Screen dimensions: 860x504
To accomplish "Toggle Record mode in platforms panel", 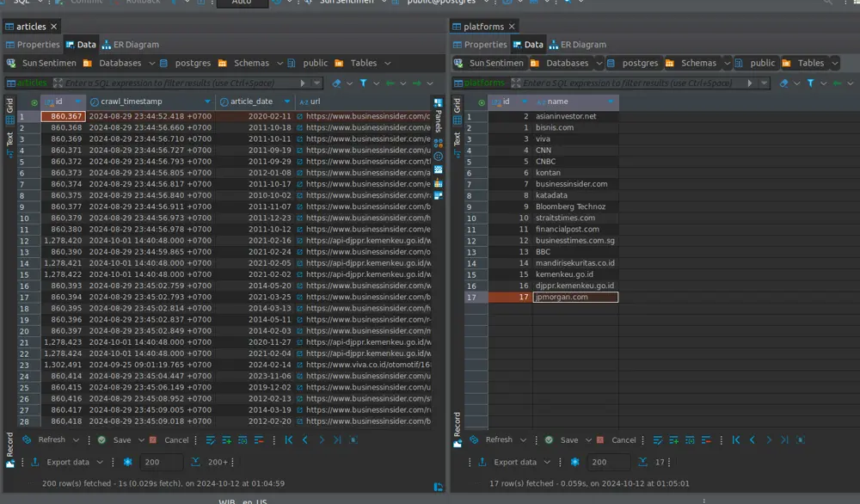I will pos(457,430).
